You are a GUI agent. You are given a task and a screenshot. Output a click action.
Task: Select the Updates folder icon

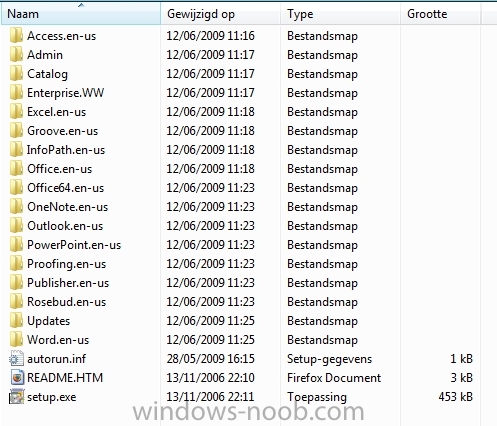coord(16,321)
